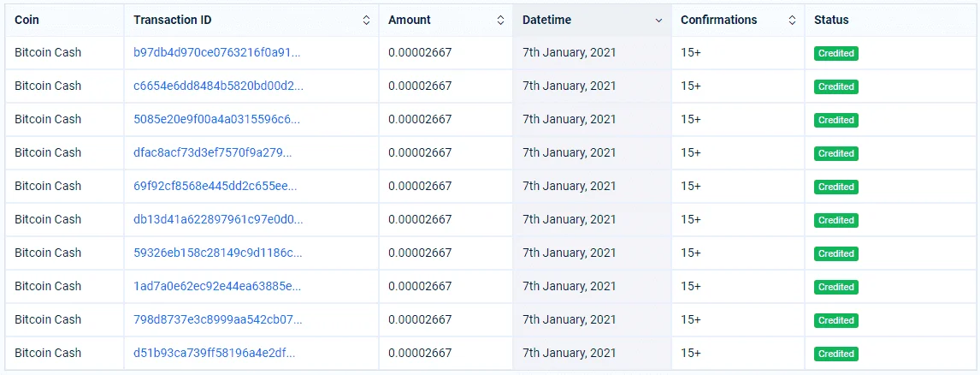Screen dimensions: 980x375
Task: Open transaction 69f92cf8568e445dd2c655ee...
Action: click(215, 186)
